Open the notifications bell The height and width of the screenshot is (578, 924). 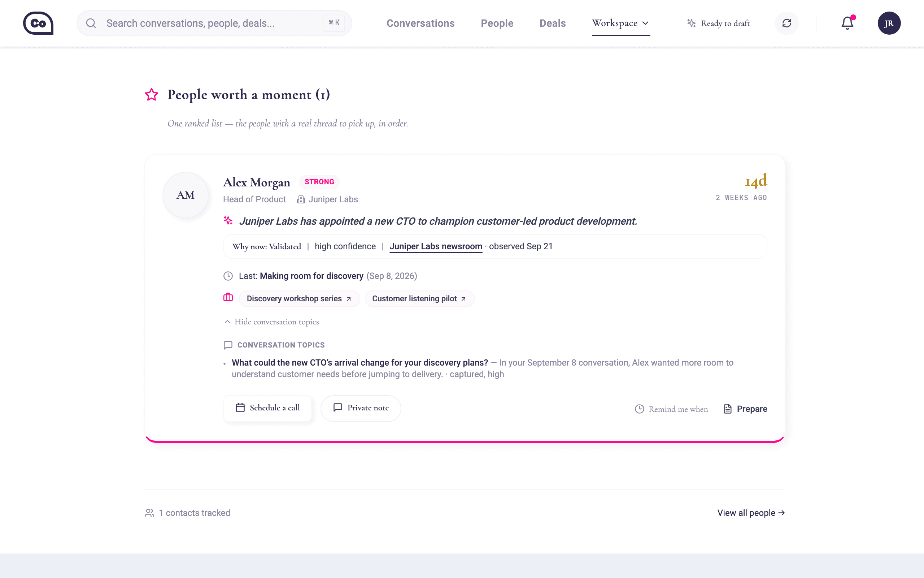[x=847, y=23]
